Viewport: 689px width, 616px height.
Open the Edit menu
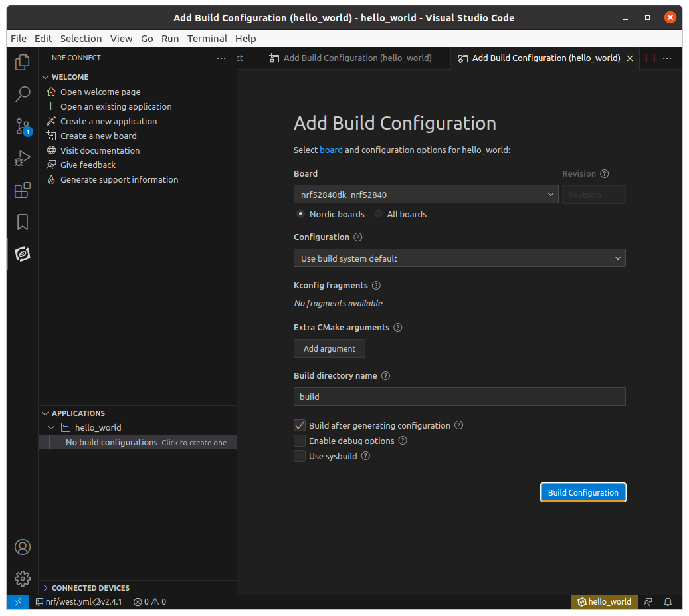(43, 39)
